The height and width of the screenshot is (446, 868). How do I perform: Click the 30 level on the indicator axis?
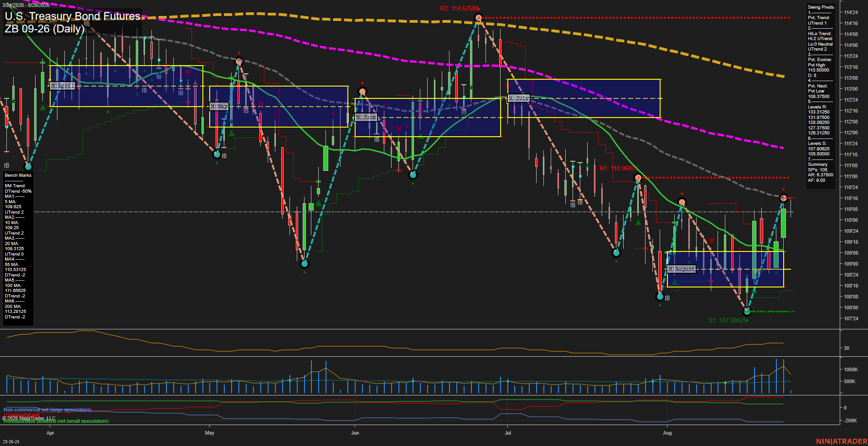[x=847, y=348]
